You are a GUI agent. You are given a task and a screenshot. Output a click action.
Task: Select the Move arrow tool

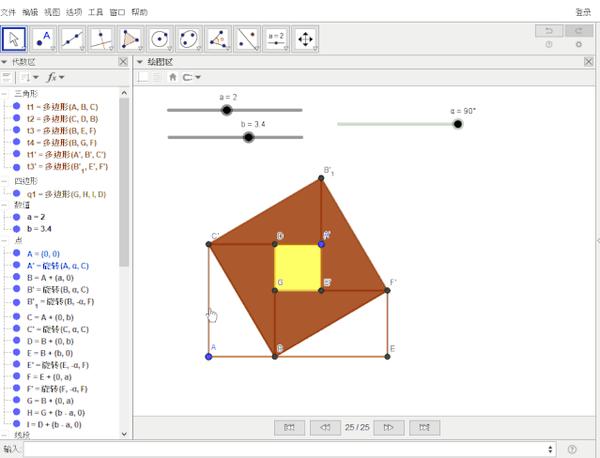(x=14, y=39)
